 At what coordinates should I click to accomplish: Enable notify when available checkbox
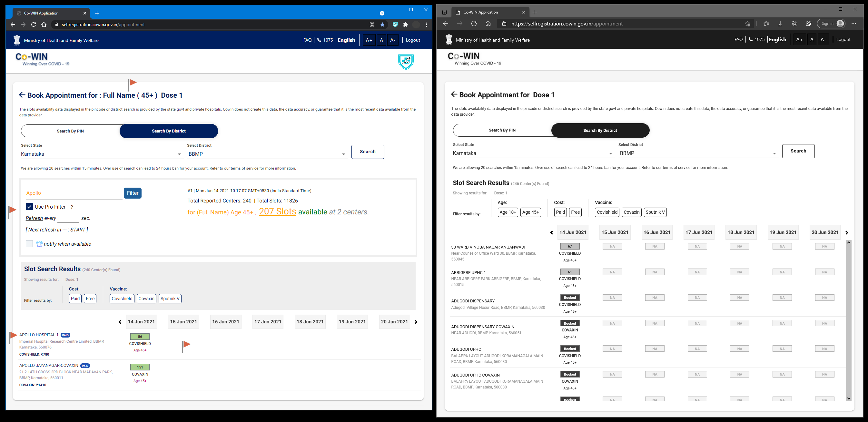pyautogui.click(x=29, y=244)
